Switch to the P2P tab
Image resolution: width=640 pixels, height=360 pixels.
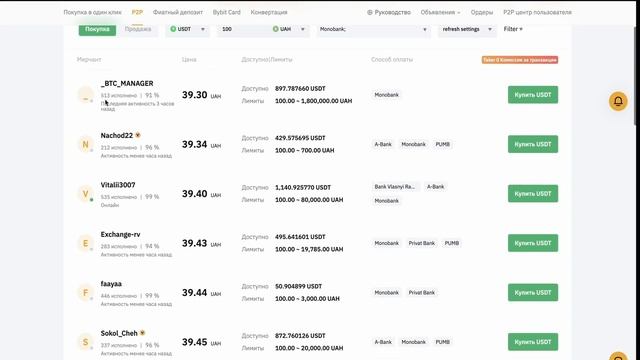[137, 12]
